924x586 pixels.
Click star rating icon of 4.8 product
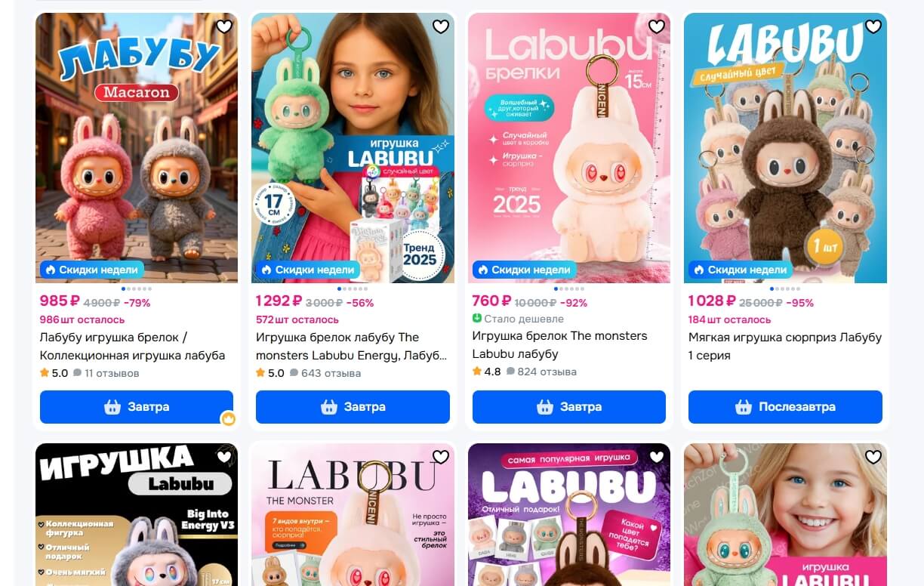(477, 372)
